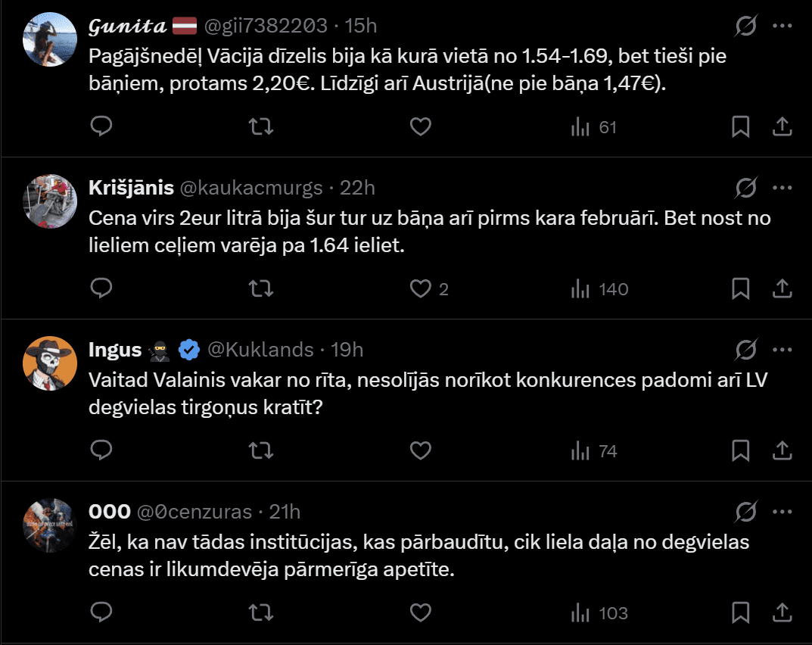Click the Grok icon on Ingus's tweet

(746, 349)
